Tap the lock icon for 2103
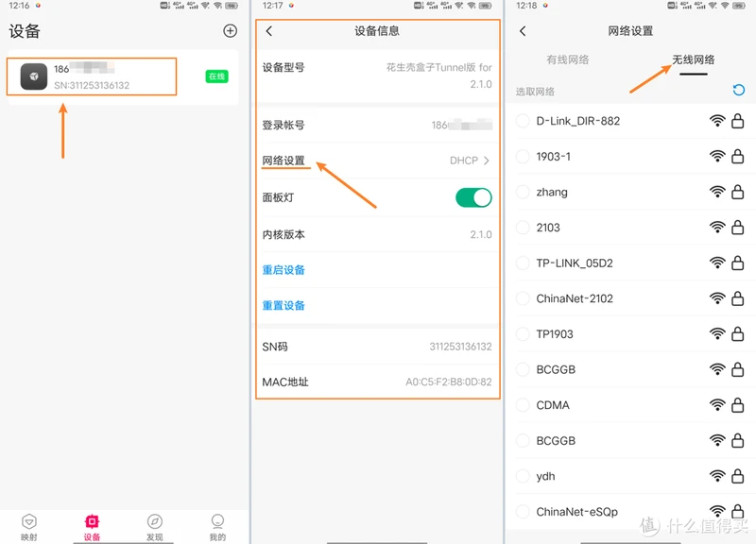Image resolution: width=756 pixels, height=544 pixels. click(x=737, y=227)
